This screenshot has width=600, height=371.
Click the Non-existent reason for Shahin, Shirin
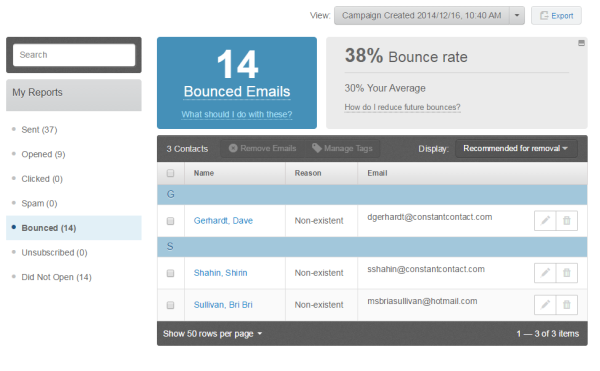319,273
